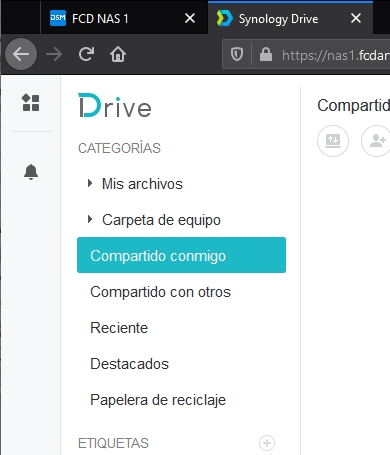Switch to the FCD NAS 1 tab
This screenshot has height=455, width=390.
click(124, 18)
